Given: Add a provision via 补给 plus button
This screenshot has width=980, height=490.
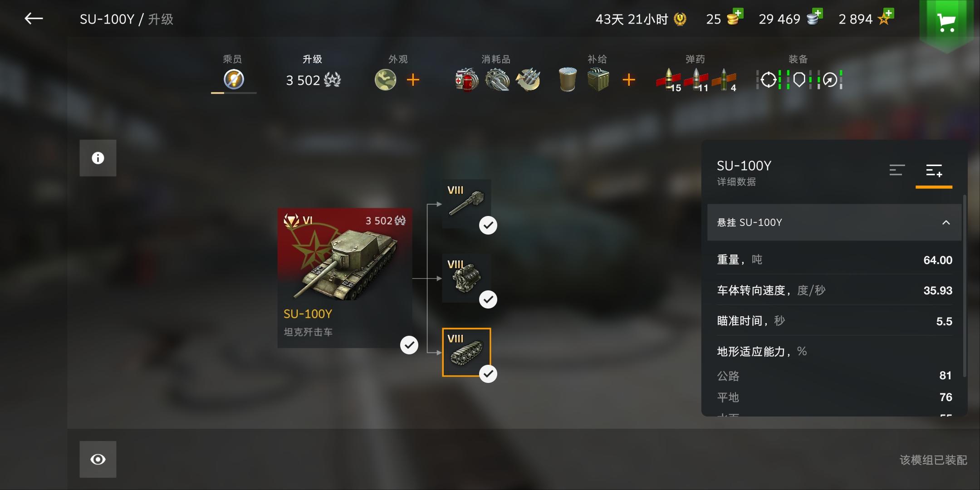Looking at the screenshot, I should tap(629, 80).
